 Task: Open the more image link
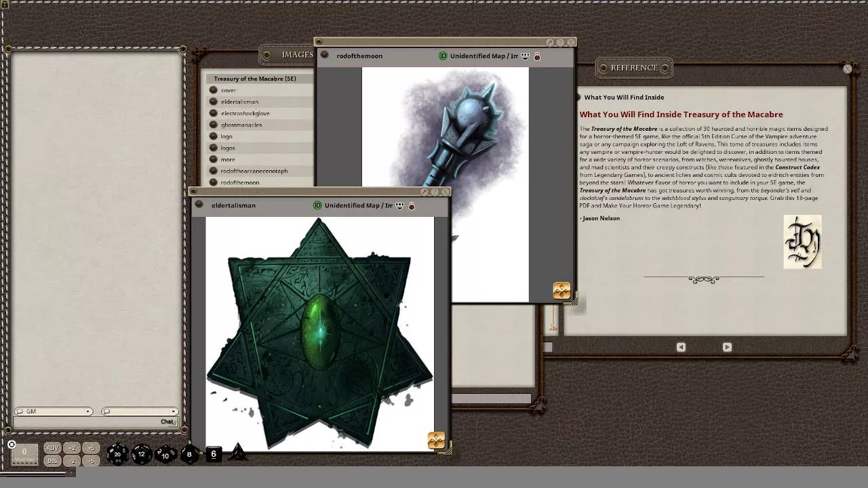[214, 159]
